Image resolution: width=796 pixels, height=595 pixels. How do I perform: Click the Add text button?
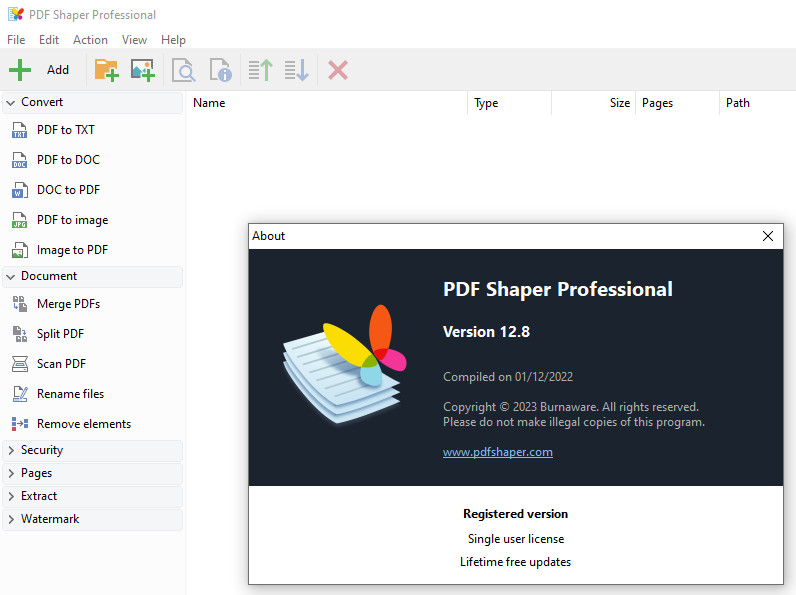[58, 70]
